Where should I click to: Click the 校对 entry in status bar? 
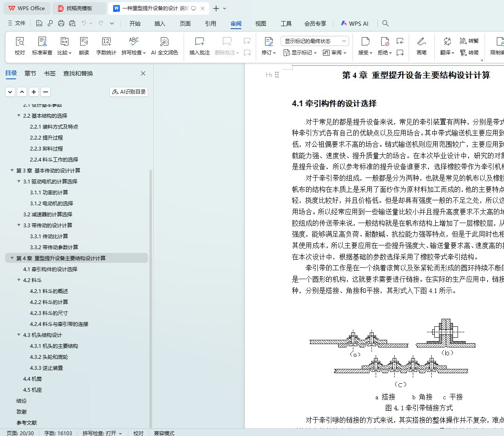[138, 433]
